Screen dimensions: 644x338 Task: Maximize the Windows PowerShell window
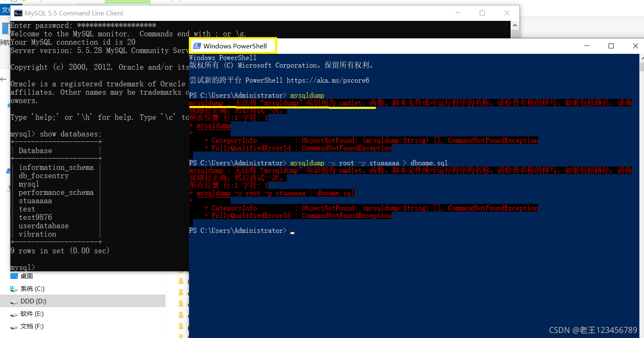click(x=611, y=46)
